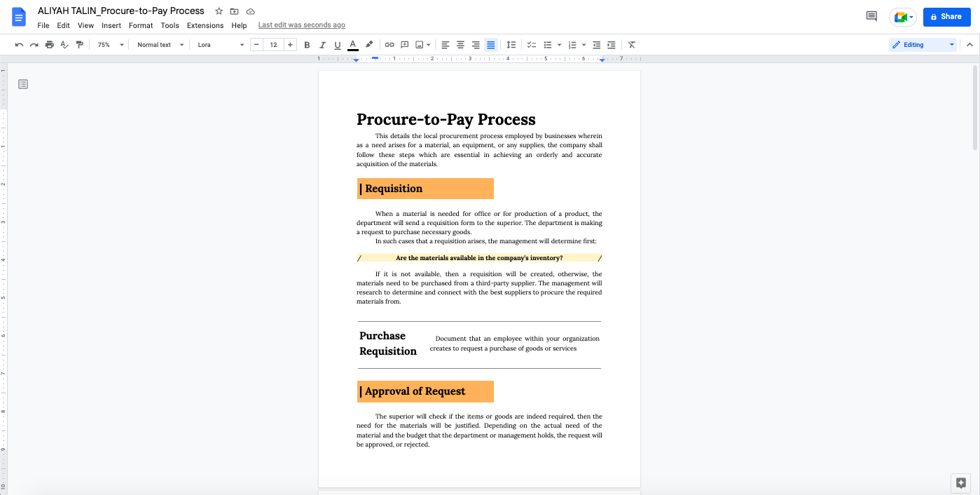Image resolution: width=980 pixels, height=495 pixels.
Task: Toggle justify alignment
Action: 491,45
